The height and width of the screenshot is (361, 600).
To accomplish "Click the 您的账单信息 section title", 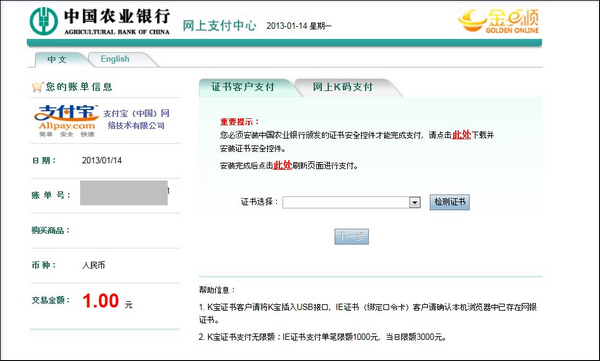I will (79, 87).
